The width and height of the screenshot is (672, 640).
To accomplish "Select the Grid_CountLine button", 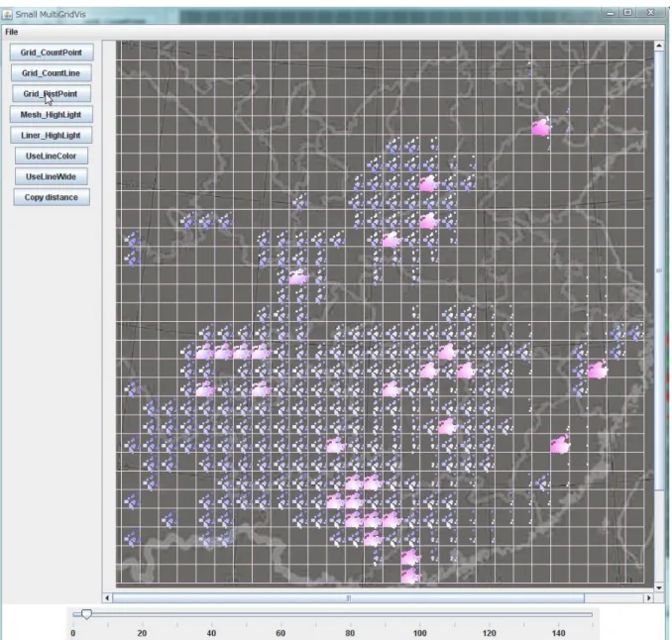I will pyautogui.click(x=52, y=73).
